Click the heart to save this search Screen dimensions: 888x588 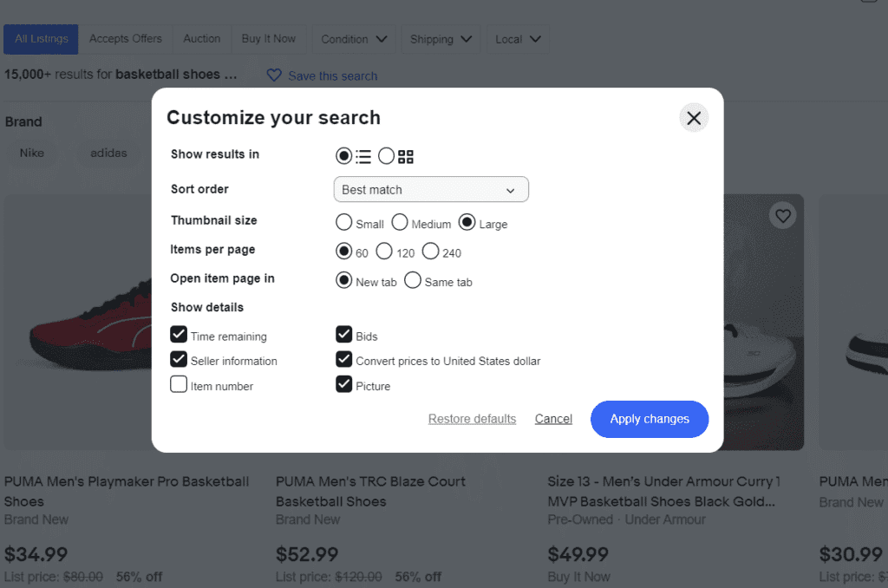click(x=273, y=76)
